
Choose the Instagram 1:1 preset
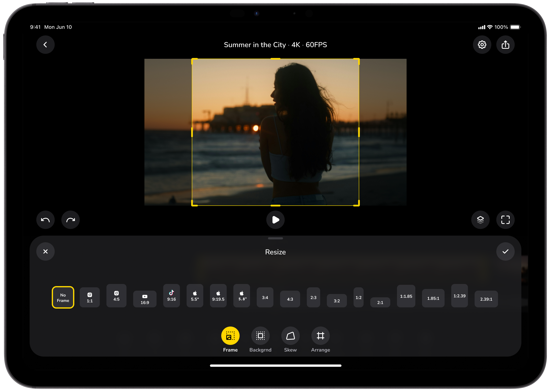point(90,297)
